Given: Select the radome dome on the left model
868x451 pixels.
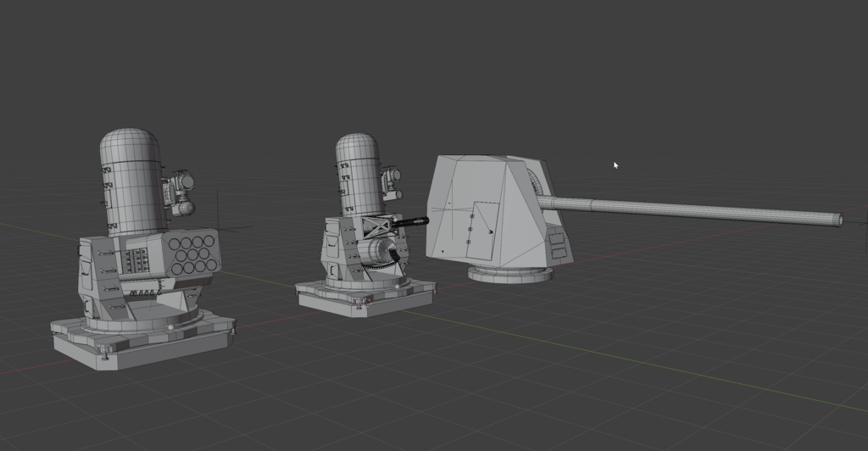Looking at the screenshot, I should click(x=132, y=182).
